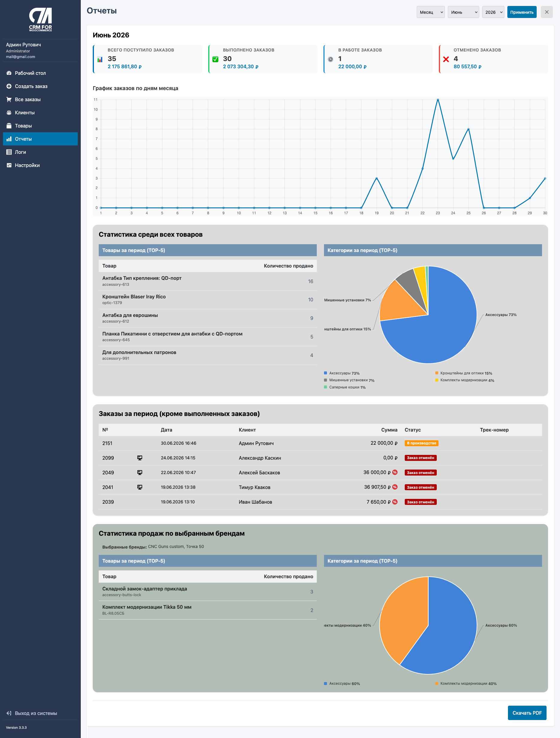Click the cart icon beside Все заказы

tap(9, 99)
